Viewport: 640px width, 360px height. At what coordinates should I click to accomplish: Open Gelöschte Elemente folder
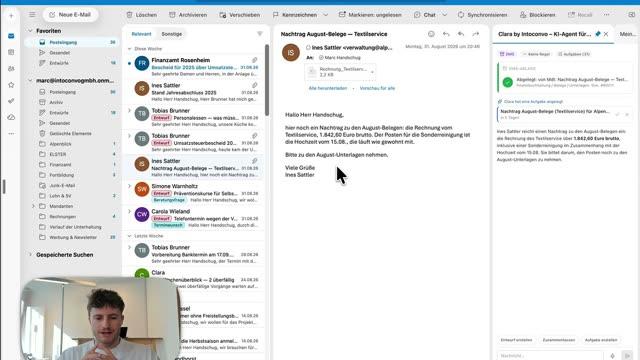click(72, 133)
